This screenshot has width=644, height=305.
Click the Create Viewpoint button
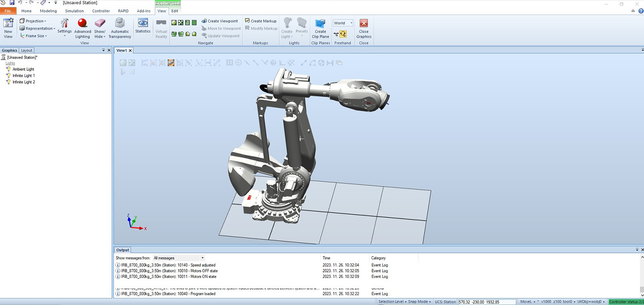pos(219,21)
